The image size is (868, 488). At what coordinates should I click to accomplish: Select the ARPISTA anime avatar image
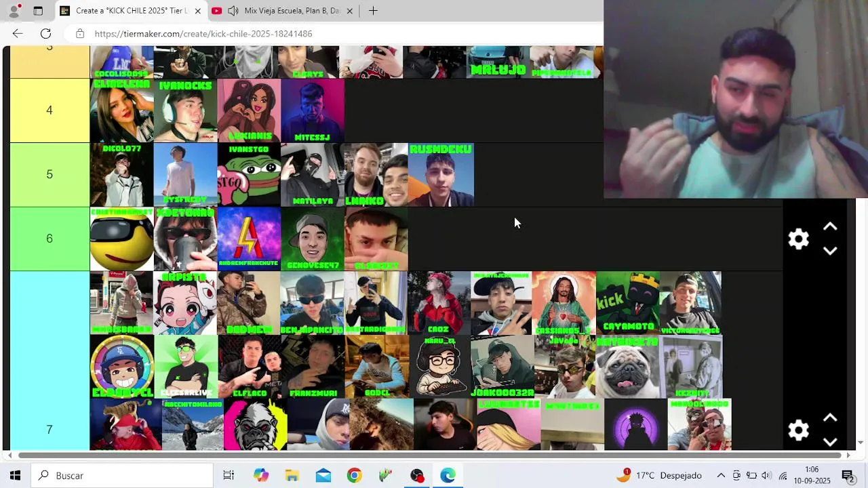click(186, 303)
